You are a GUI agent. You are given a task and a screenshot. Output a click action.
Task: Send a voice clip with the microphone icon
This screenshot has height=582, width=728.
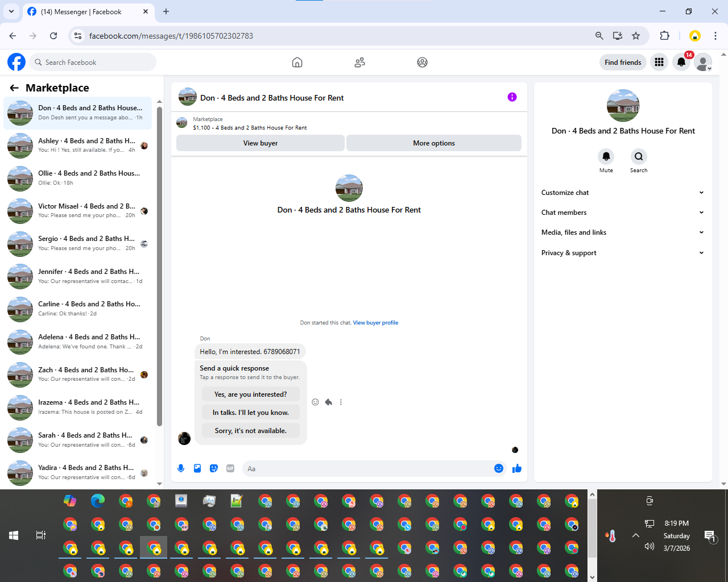(181, 468)
